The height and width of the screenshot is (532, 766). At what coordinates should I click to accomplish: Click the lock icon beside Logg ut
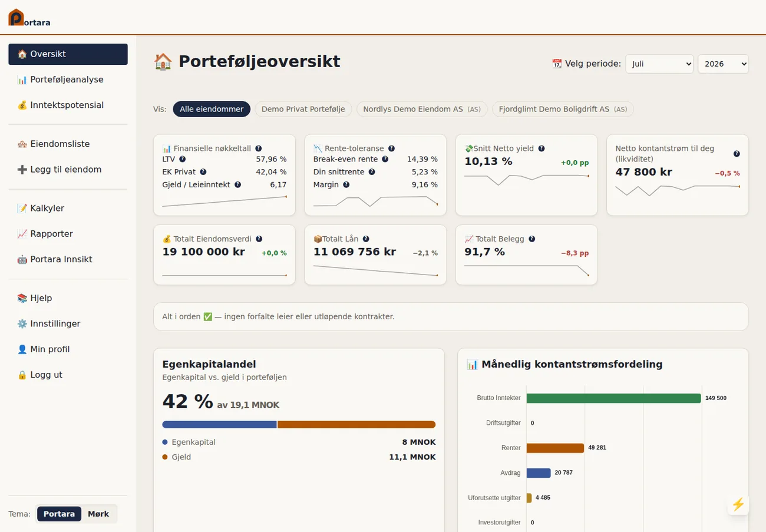click(x=22, y=375)
